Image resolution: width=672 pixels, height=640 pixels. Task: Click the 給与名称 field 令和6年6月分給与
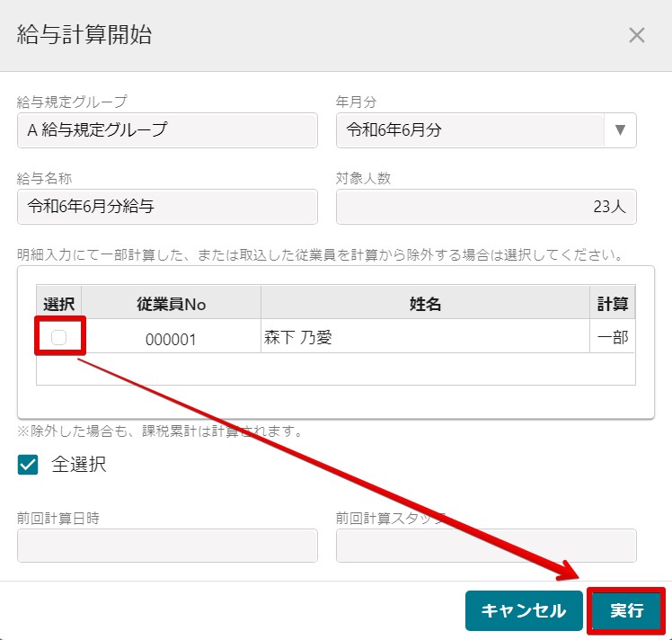click(x=168, y=207)
